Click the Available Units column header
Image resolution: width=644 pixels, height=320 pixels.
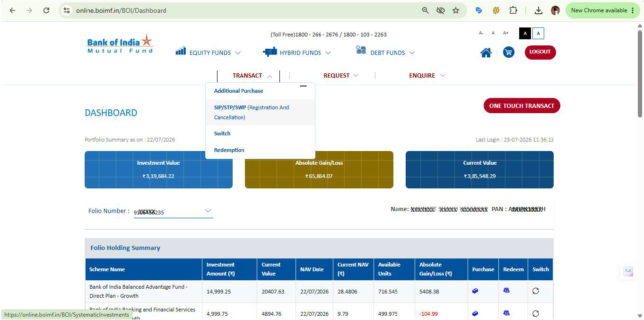395,269
